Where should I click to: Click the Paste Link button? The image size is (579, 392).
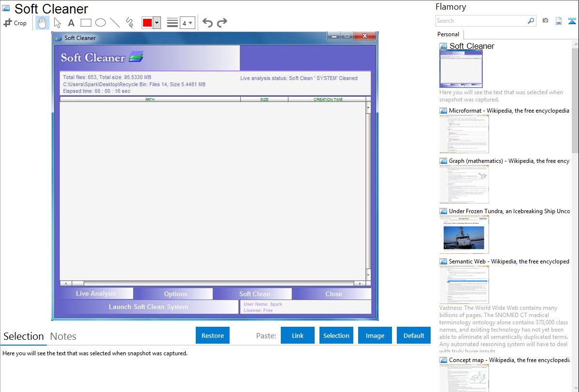pos(298,335)
